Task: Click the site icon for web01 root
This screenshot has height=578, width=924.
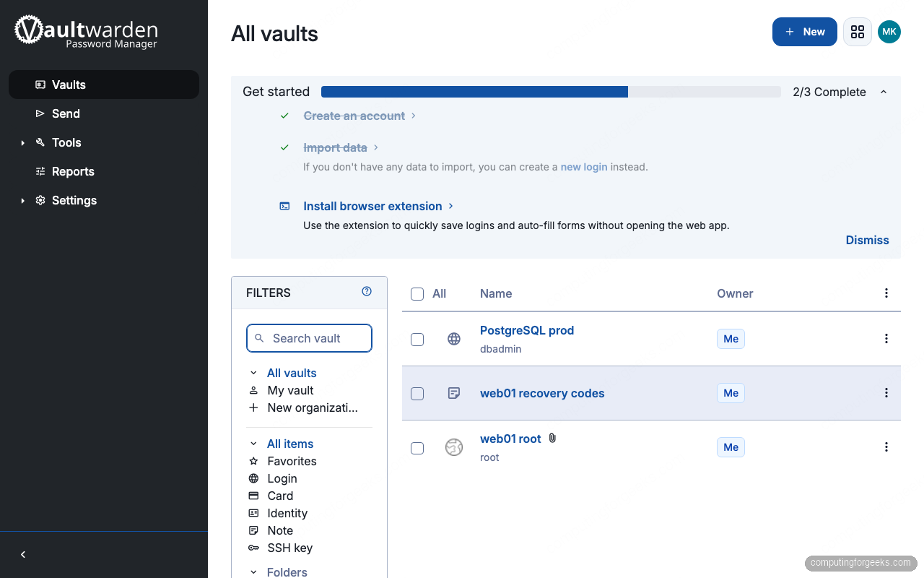Action: click(454, 447)
